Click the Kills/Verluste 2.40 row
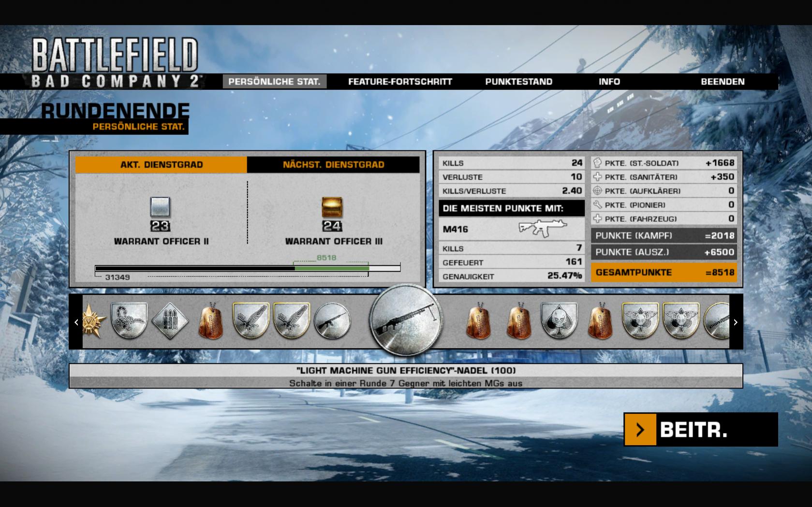This screenshot has width=812, height=507. coord(512,190)
